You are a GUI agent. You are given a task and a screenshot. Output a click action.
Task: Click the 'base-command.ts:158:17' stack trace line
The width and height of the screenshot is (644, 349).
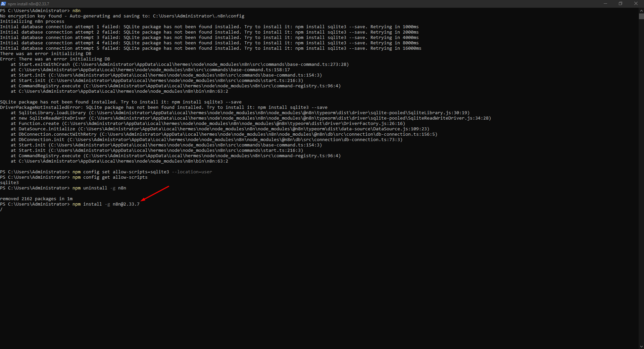click(150, 70)
